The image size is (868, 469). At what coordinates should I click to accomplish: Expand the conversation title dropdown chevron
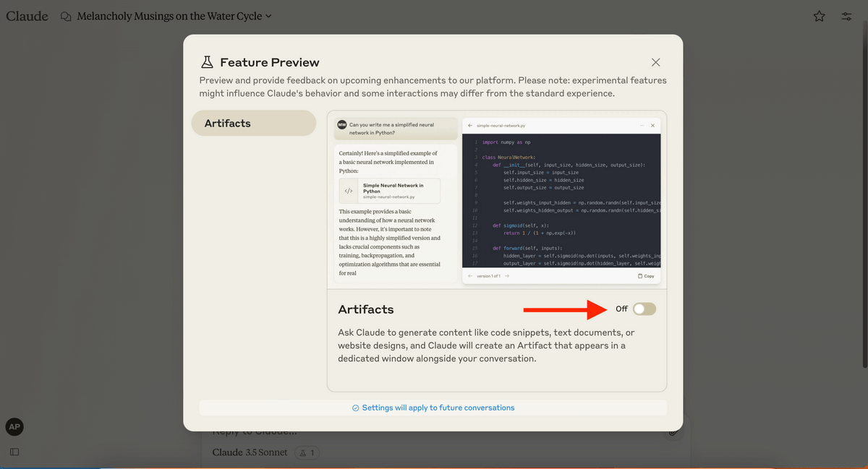click(268, 16)
